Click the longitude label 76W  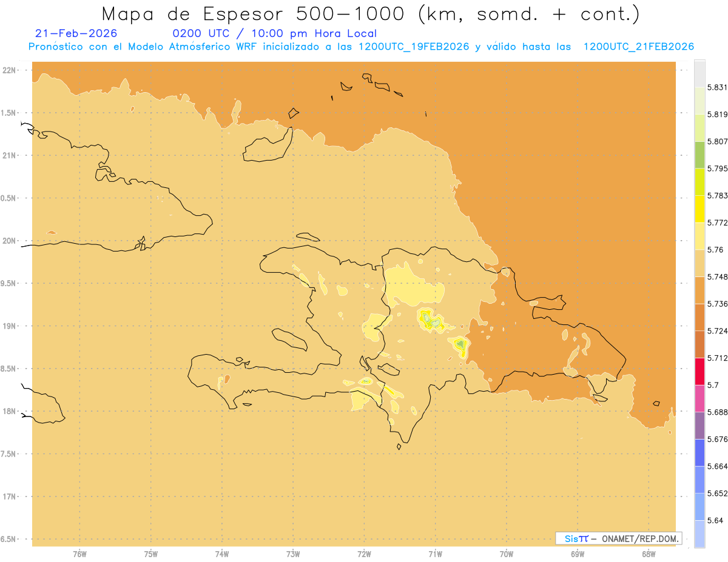tap(79, 554)
